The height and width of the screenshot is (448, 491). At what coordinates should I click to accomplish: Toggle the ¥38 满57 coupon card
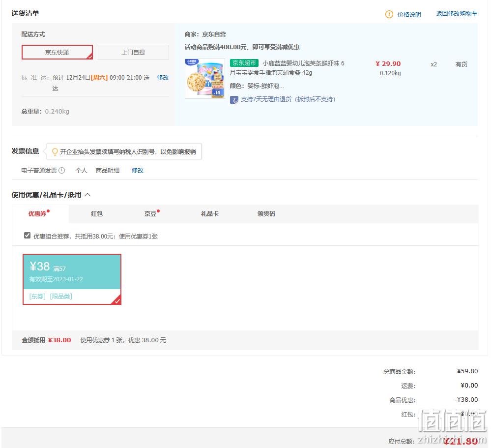[72, 279]
